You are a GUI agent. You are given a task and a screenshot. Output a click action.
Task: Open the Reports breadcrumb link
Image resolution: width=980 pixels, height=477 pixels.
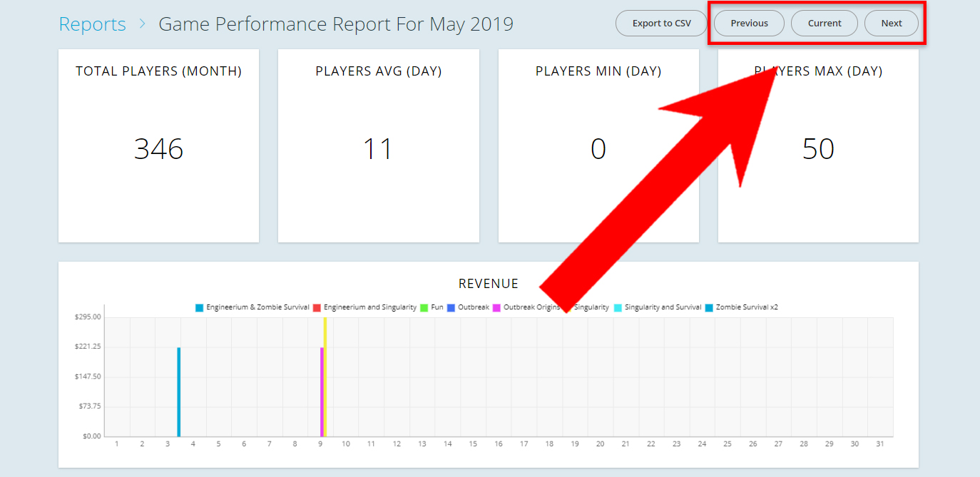[x=92, y=24]
